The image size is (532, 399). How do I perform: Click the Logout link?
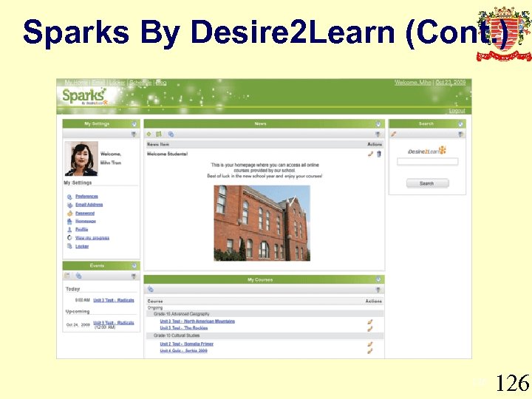(x=457, y=111)
